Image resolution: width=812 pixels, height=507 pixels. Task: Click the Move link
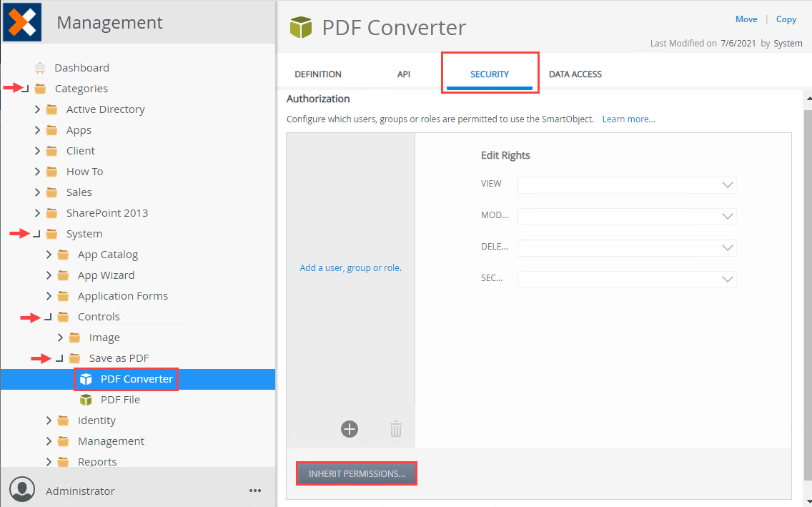point(746,19)
